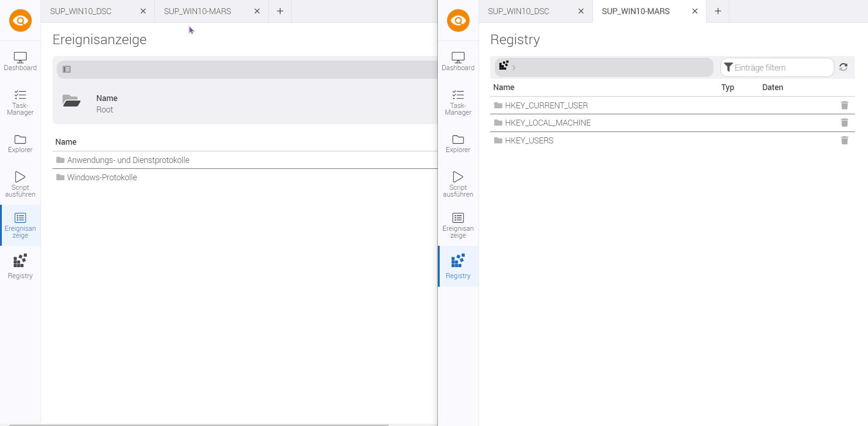Click the registry root breadcrumb icon
This screenshot has width=868, height=426.
click(503, 66)
